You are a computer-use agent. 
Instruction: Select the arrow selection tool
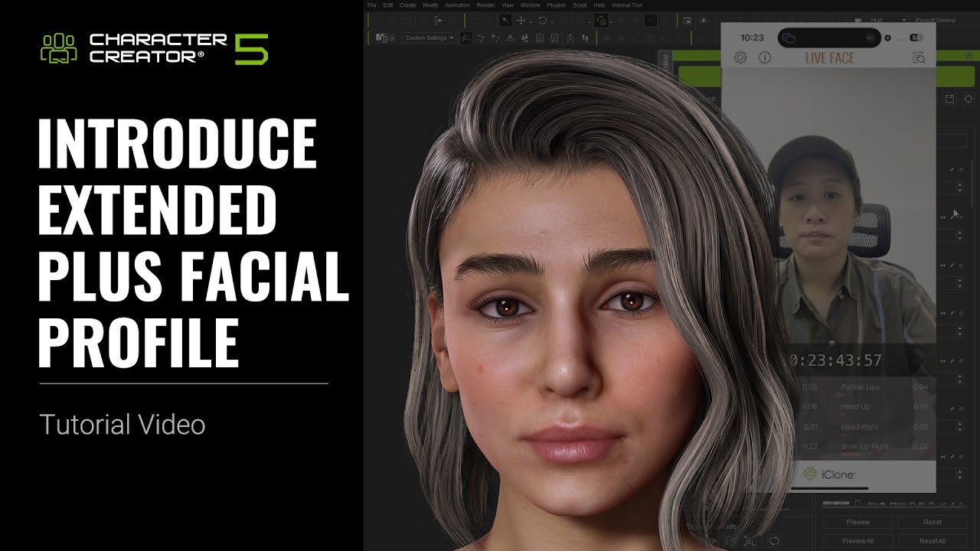click(x=505, y=21)
